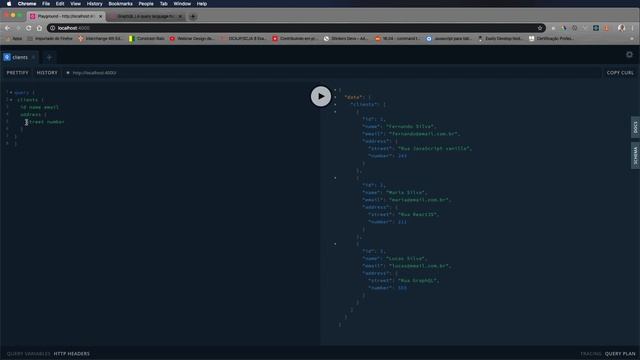Open the Apple menu

(9, 4)
